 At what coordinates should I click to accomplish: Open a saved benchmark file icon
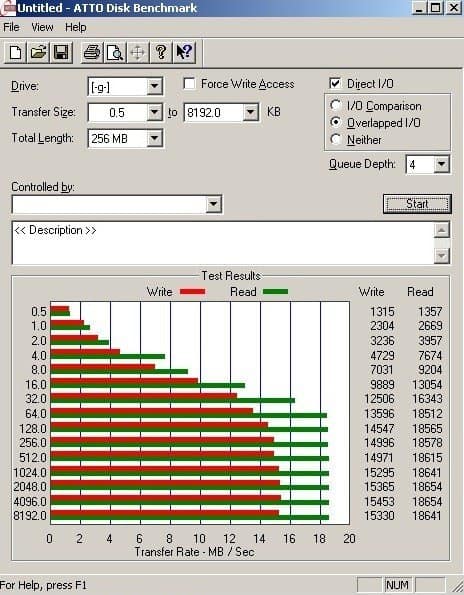[x=38, y=52]
